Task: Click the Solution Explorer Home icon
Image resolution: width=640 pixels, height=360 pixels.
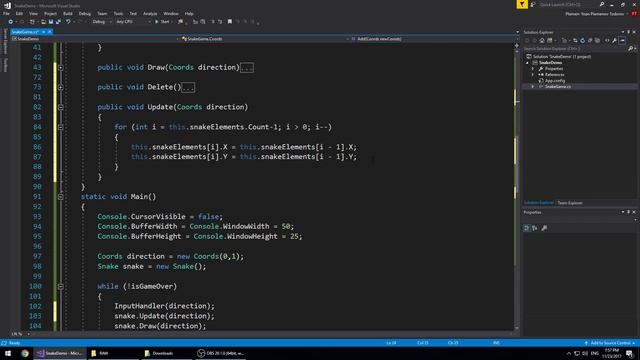Action: click(542, 40)
